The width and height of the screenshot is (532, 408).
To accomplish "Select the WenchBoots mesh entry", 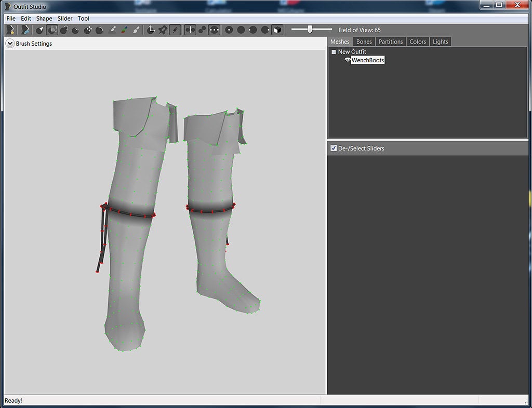I will tap(367, 60).
